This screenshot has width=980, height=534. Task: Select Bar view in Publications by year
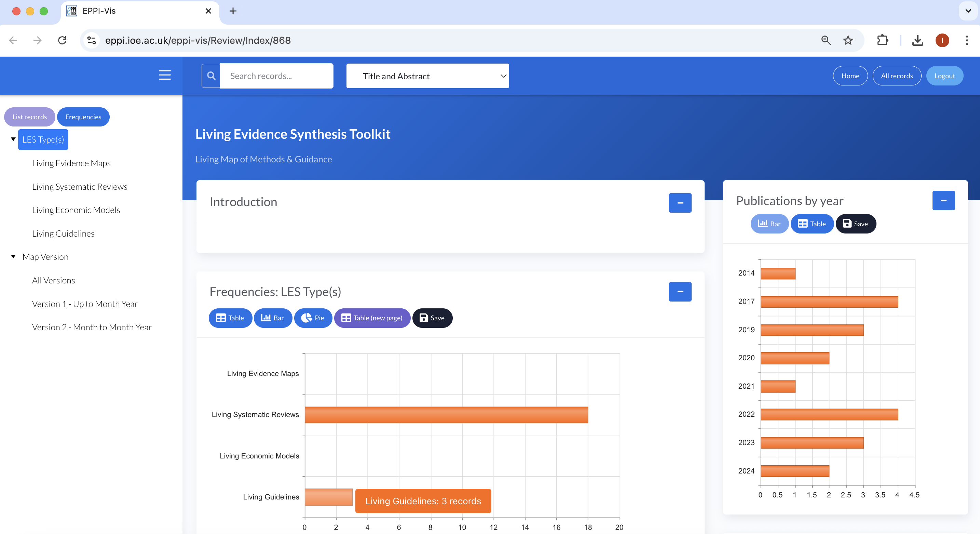769,224
